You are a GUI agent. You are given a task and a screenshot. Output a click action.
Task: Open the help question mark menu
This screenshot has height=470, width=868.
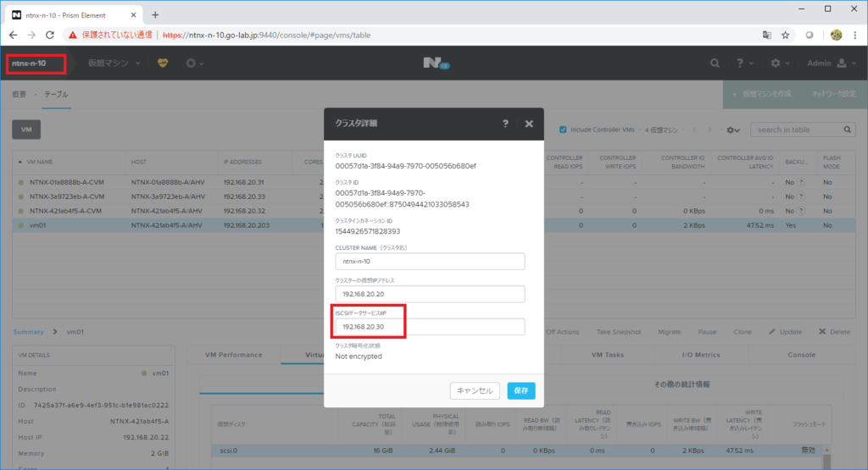pyautogui.click(x=744, y=63)
